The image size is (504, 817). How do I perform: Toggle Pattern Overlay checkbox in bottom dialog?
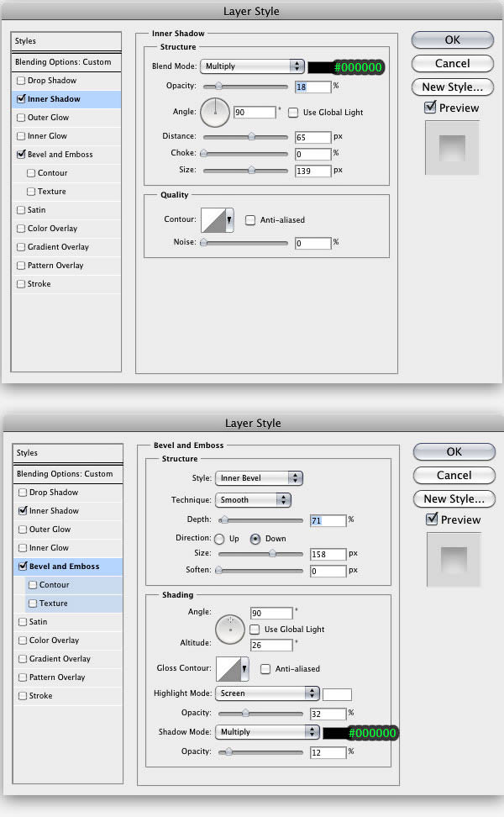tap(23, 677)
